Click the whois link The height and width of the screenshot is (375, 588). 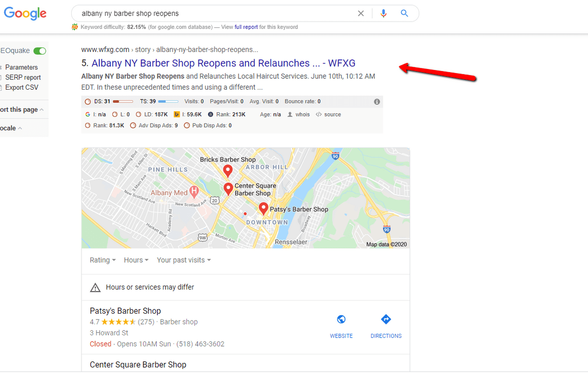click(x=302, y=114)
